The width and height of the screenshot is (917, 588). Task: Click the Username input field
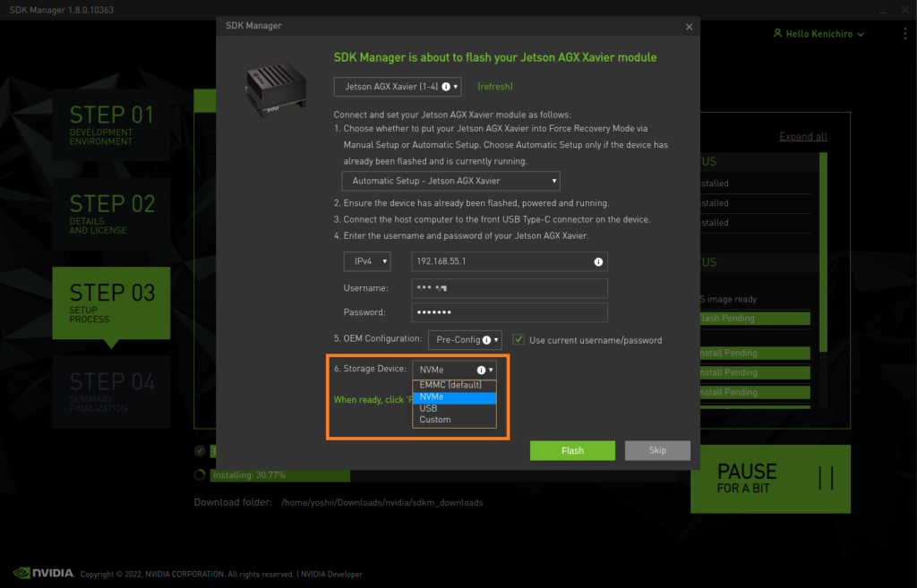[x=510, y=288]
